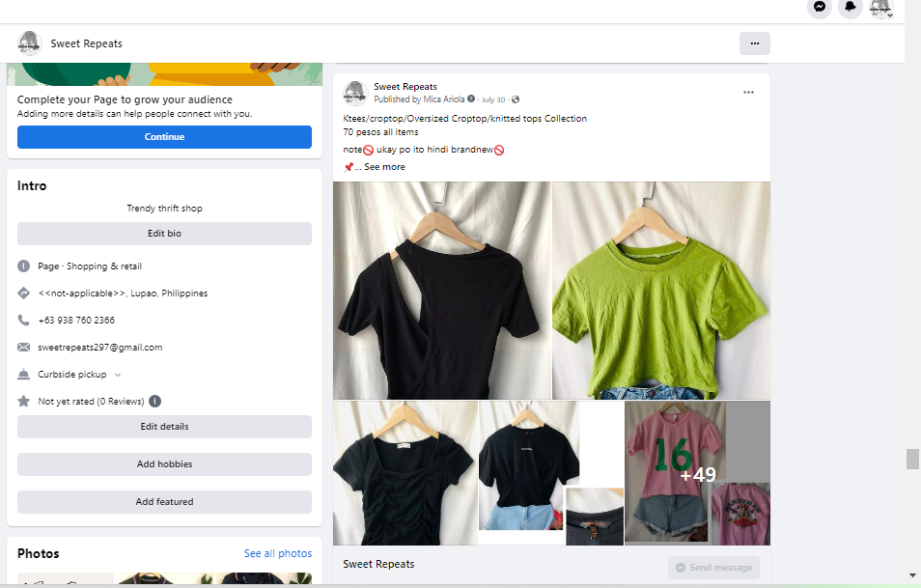921x588 pixels.
Task: Open the green crop tee photo
Action: click(661, 291)
